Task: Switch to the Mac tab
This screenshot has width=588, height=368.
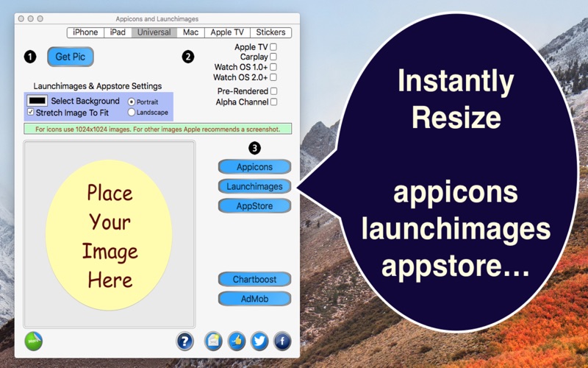Action: 190,32
